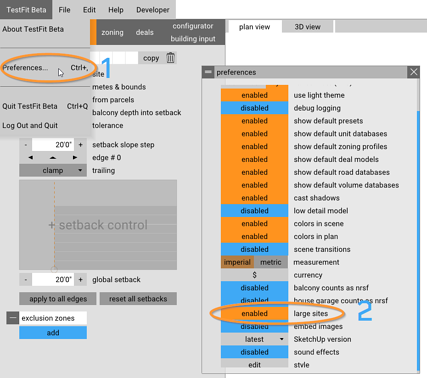Decrease global setback with minus button

click(x=26, y=280)
